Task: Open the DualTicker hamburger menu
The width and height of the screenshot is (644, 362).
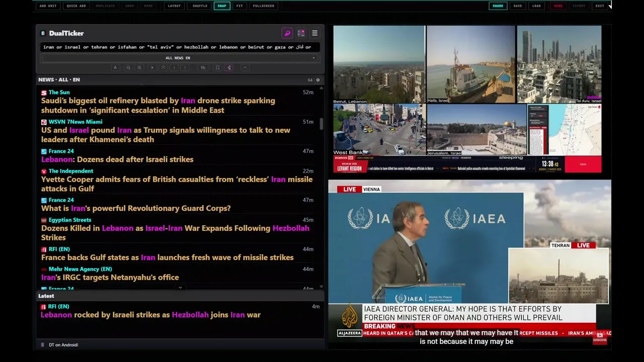Action: click(x=314, y=33)
